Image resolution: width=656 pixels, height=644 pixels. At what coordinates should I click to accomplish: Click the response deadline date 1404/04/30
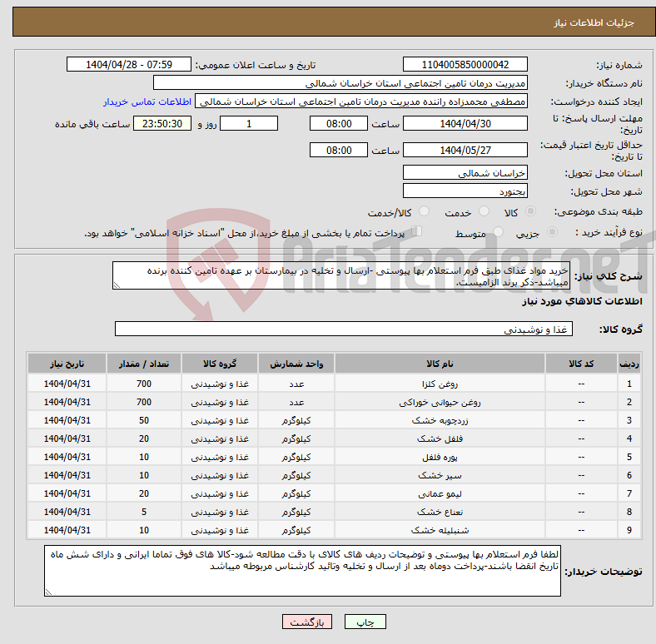(465, 124)
